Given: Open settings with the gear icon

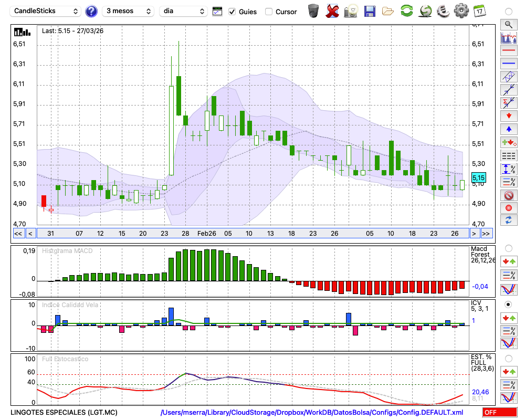Looking at the screenshot, I should [x=461, y=11].
